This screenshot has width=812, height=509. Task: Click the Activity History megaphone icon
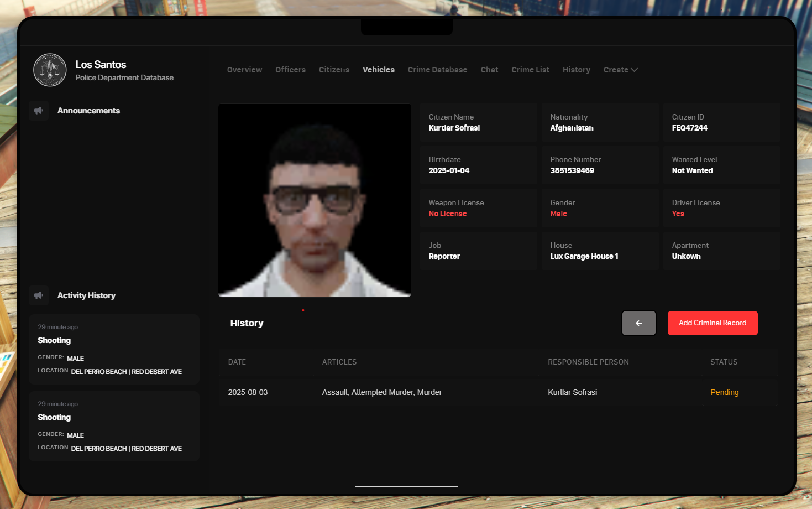click(39, 295)
